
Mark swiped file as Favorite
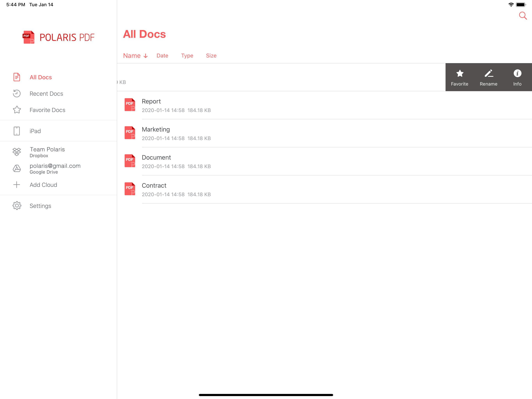pyautogui.click(x=459, y=77)
